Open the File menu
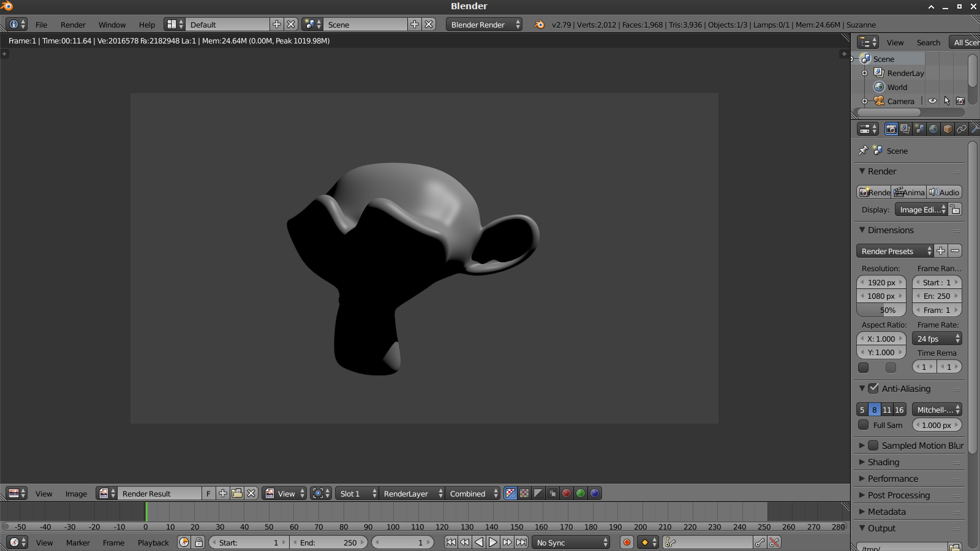This screenshot has height=551, width=980. click(x=41, y=24)
